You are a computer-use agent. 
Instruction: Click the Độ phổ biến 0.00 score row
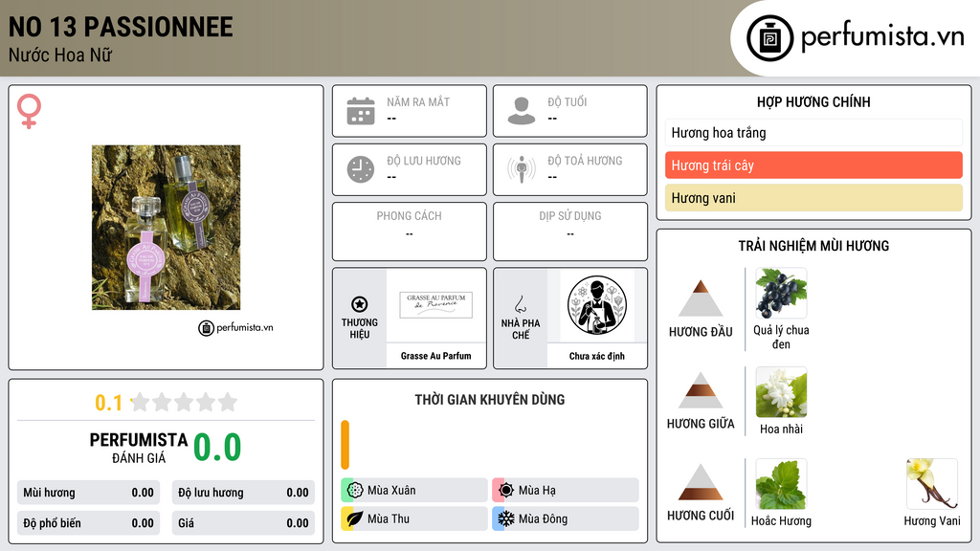[x=88, y=523]
